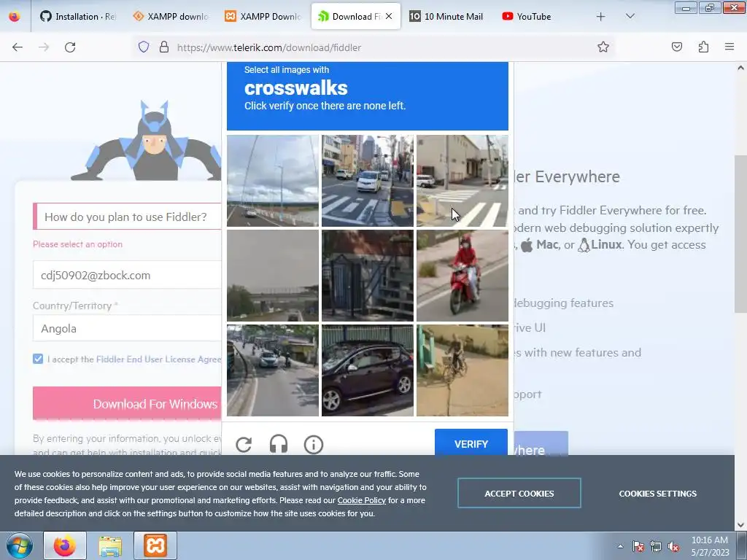The width and height of the screenshot is (747, 560).
Task: Show hidden system tray icons
Action: coord(620,546)
